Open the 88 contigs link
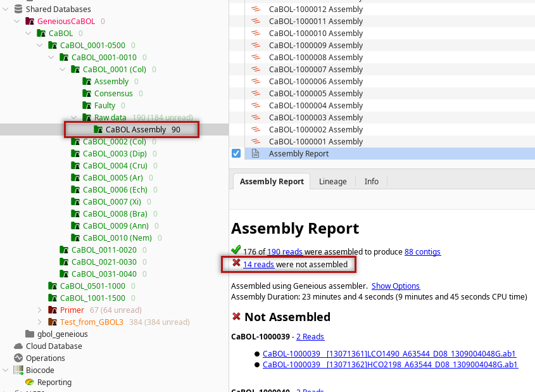The image size is (535, 392). click(x=422, y=252)
